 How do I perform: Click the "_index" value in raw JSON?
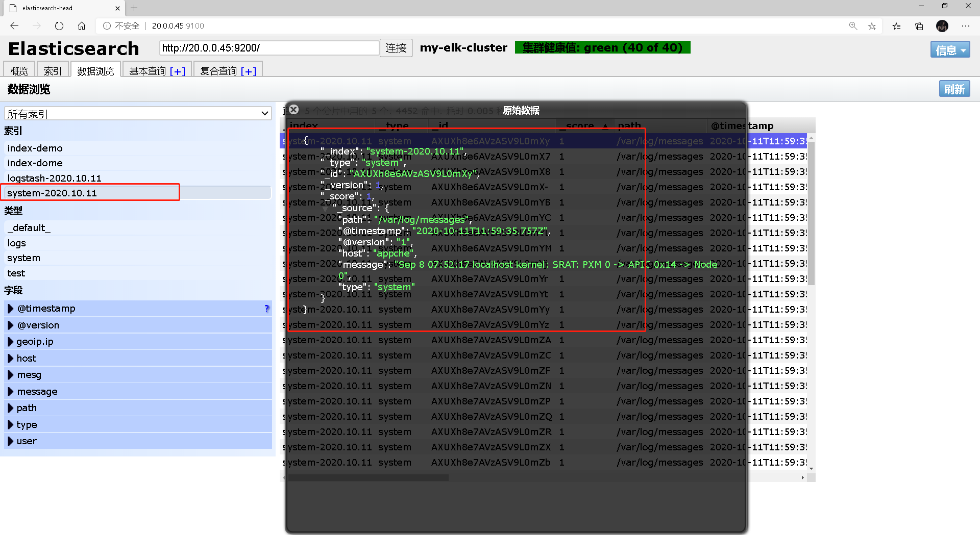pyautogui.click(x=414, y=151)
